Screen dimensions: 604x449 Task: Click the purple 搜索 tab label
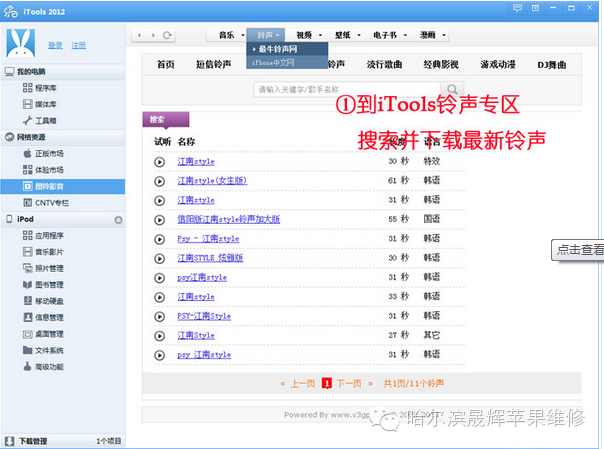tap(166, 120)
